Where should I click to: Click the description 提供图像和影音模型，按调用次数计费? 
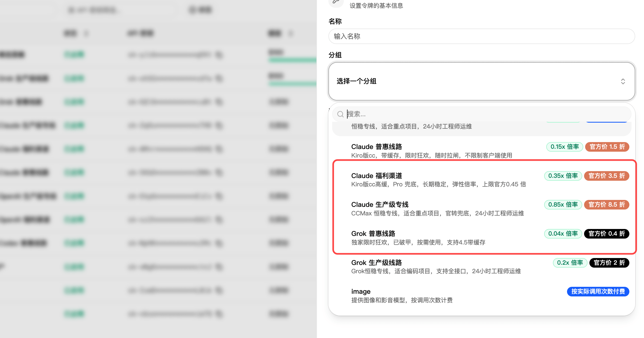[402, 300]
